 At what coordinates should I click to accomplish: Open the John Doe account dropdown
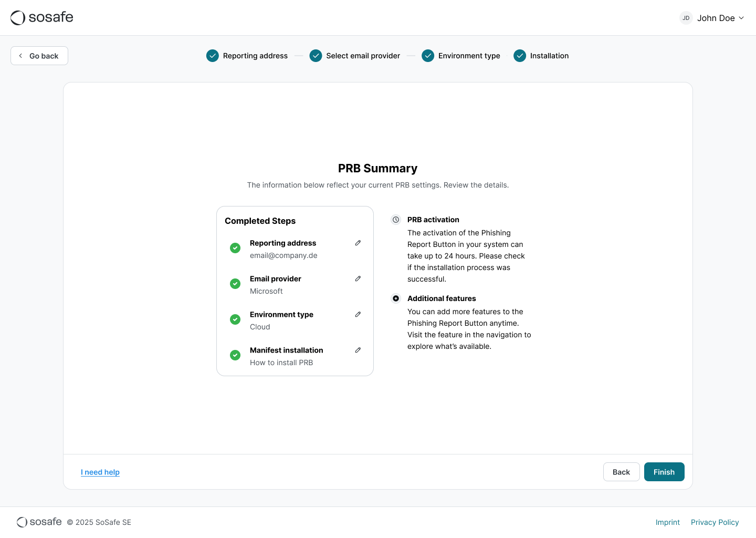(719, 18)
